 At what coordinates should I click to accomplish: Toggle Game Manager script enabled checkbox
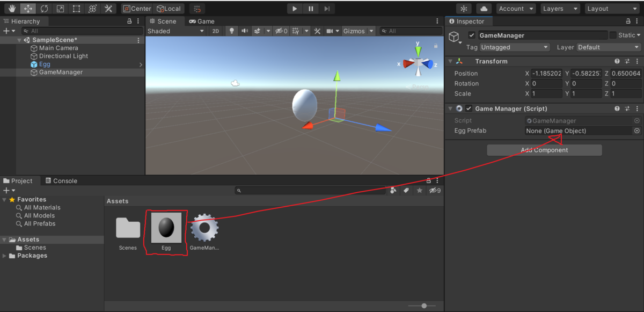point(469,108)
